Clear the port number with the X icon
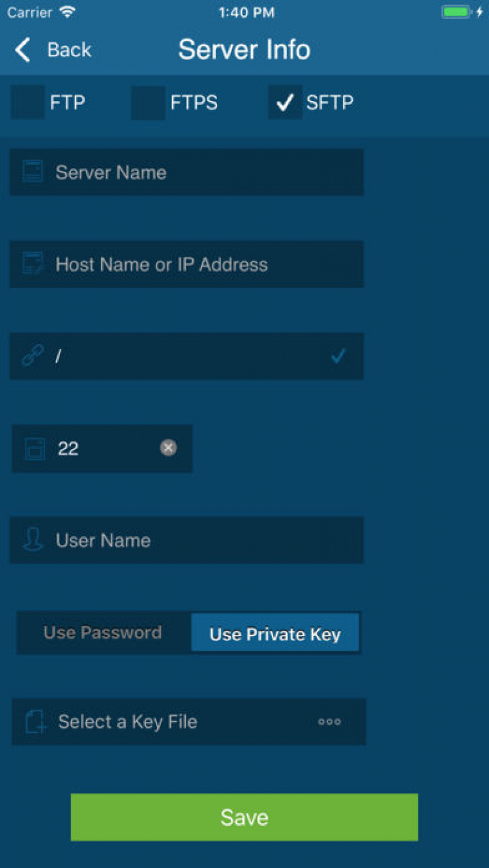The width and height of the screenshot is (489, 868). tap(168, 448)
